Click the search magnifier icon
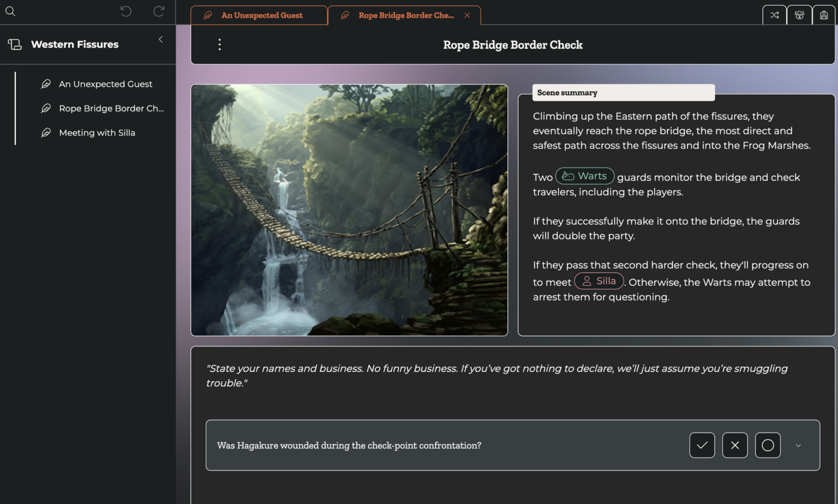Viewport: 838px width, 504px height. pyautogui.click(x=10, y=11)
